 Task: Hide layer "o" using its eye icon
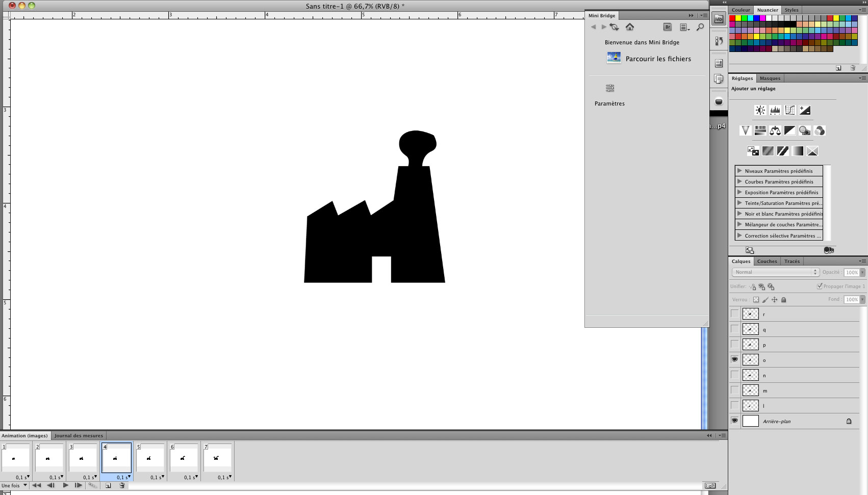[x=734, y=359]
